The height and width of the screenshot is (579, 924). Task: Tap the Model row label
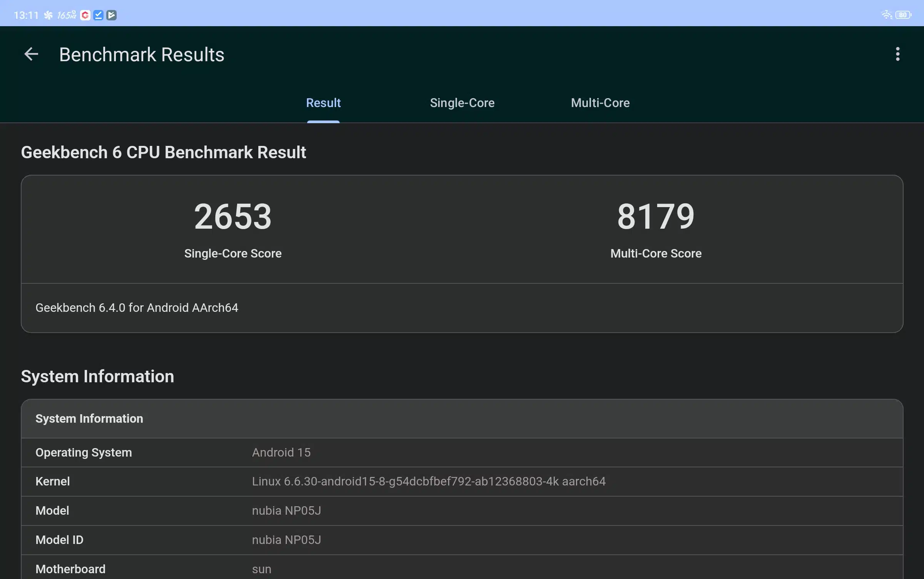[x=52, y=510]
